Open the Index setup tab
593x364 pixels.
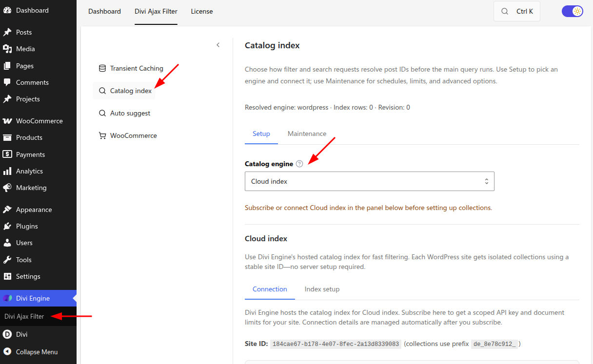322,289
